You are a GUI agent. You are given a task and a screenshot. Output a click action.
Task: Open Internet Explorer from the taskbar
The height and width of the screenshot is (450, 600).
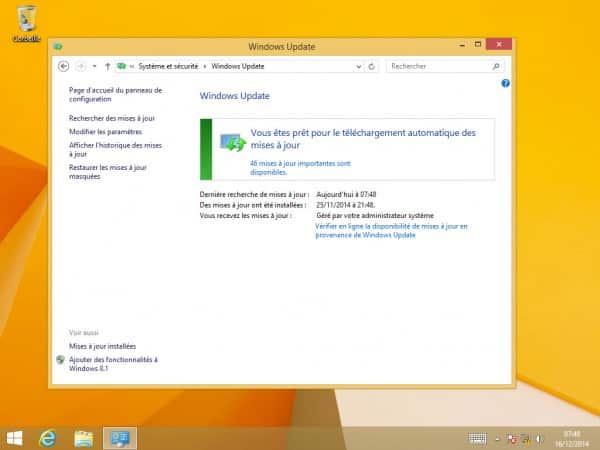(x=47, y=437)
